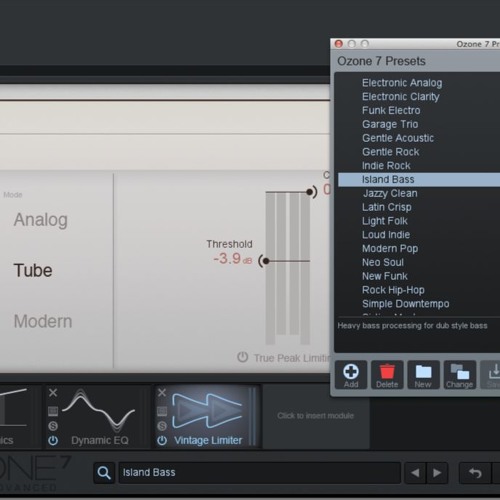Choose Funk Electro preset

tap(391, 110)
